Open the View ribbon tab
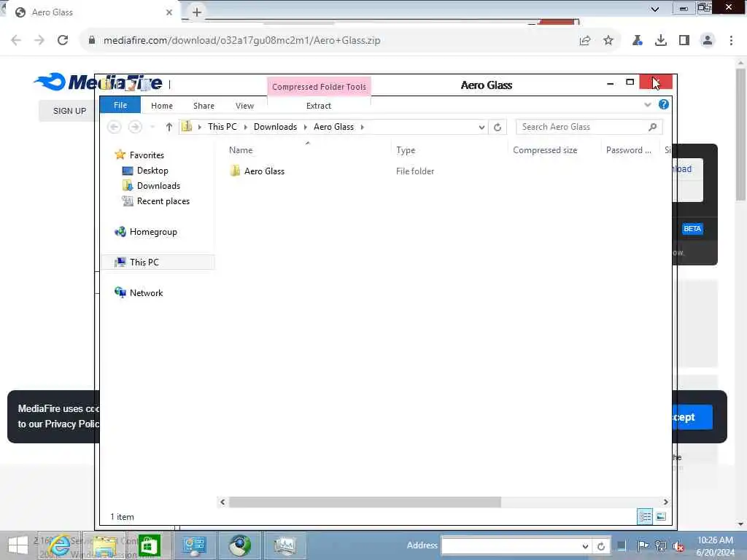The image size is (747, 560). 244,106
